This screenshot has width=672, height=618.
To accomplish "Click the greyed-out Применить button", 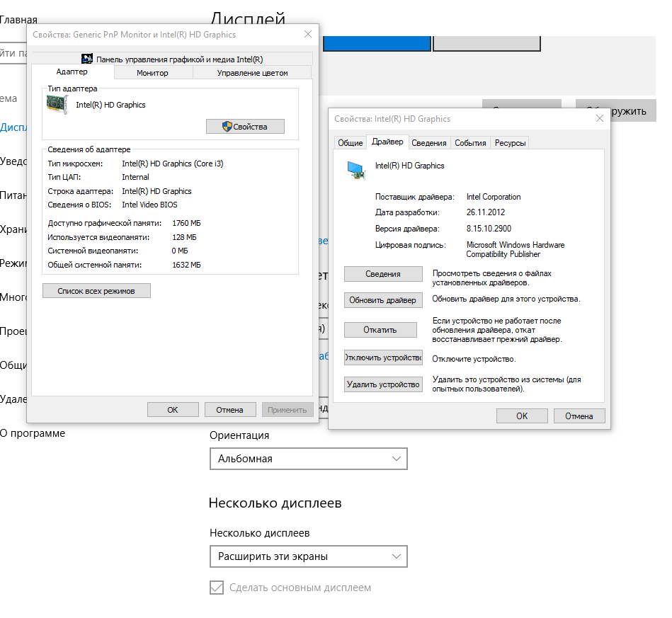I will coord(287,410).
